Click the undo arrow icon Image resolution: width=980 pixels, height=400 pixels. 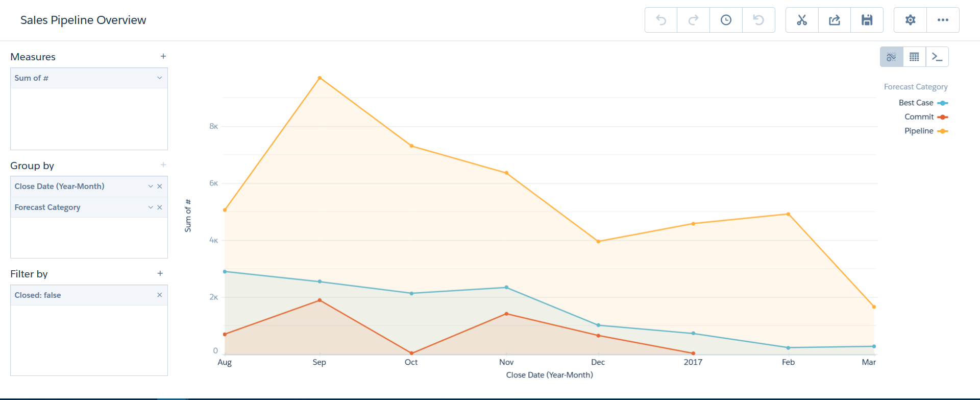coord(661,20)
